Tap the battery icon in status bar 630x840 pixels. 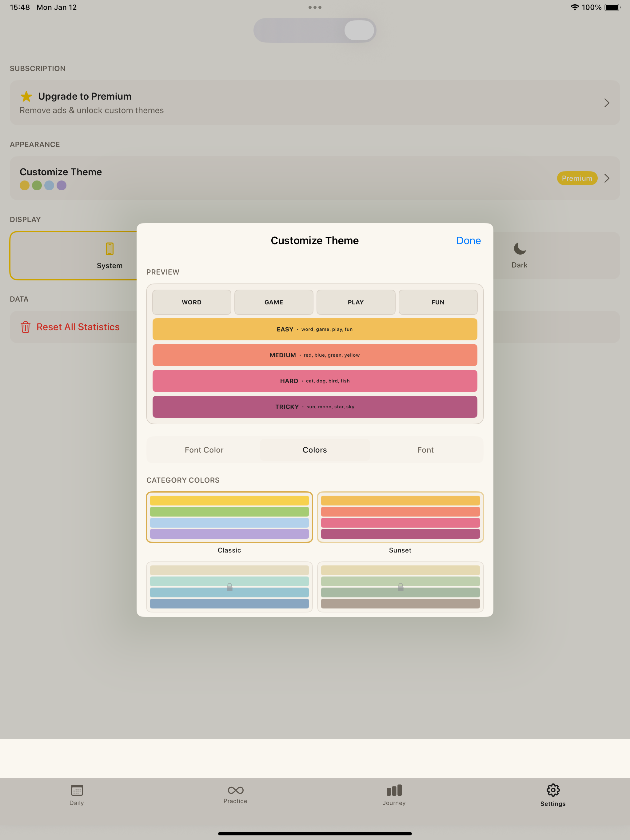tap(612, 7)
